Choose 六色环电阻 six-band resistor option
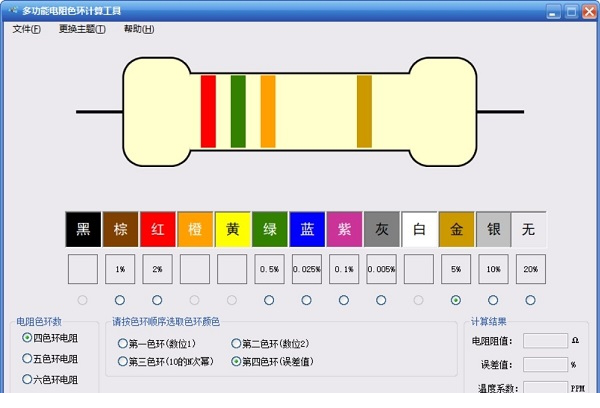Image resolution: width=600 pixels, height=408 pixels. 50,379
